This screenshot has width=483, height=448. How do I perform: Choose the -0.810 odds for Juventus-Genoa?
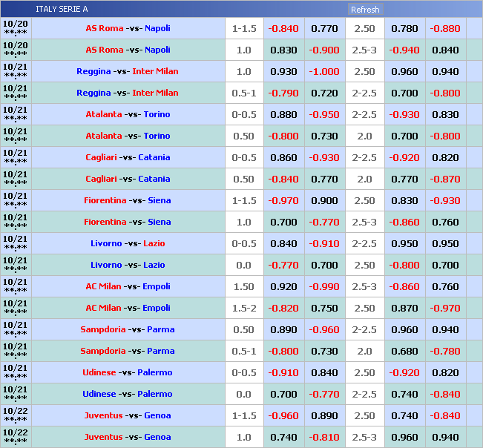[x=324, y=437]
